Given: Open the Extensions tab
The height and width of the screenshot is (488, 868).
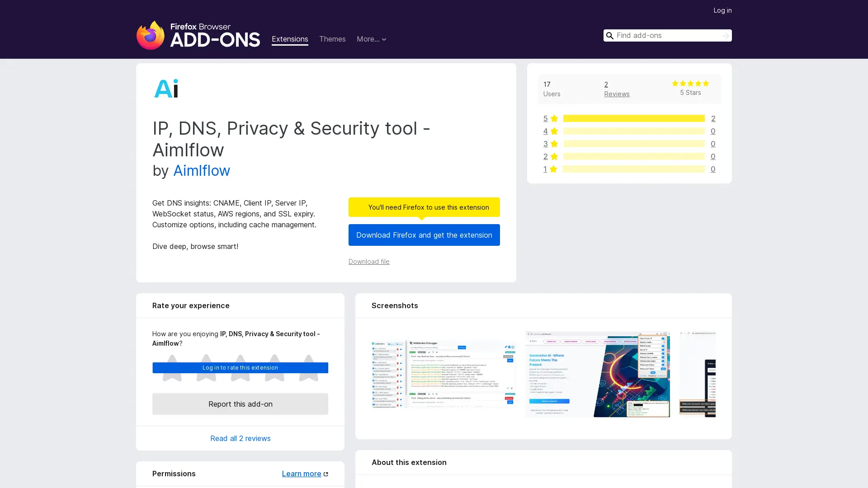Looking at the screenshot, I should (290, 39).
